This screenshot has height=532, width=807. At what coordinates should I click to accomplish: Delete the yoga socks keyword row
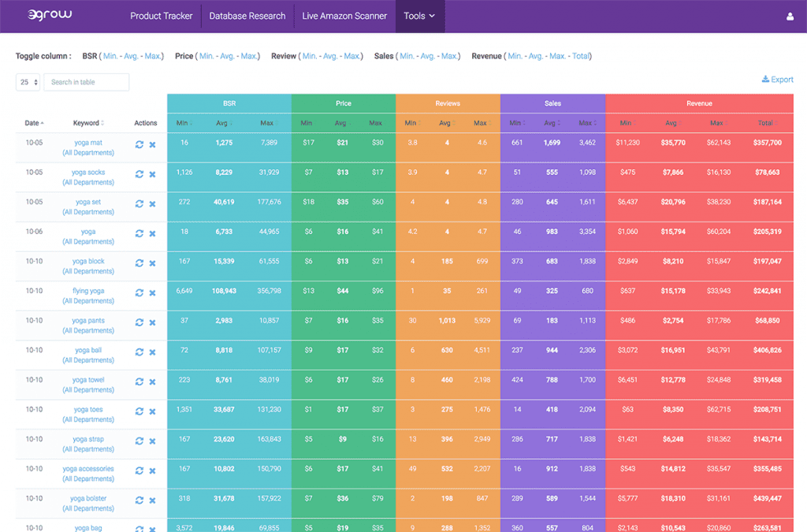[x=152, y=174]
